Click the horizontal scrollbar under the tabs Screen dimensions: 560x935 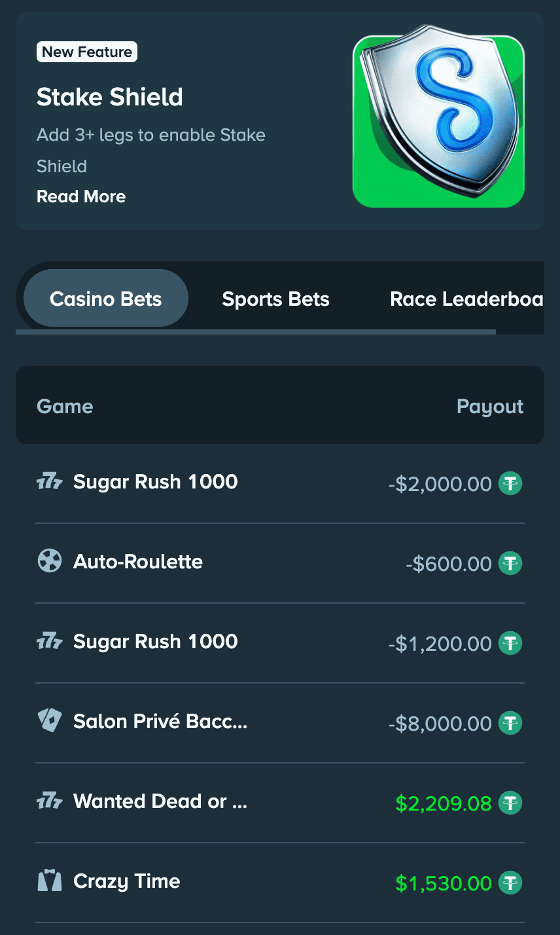coord(255,332)
